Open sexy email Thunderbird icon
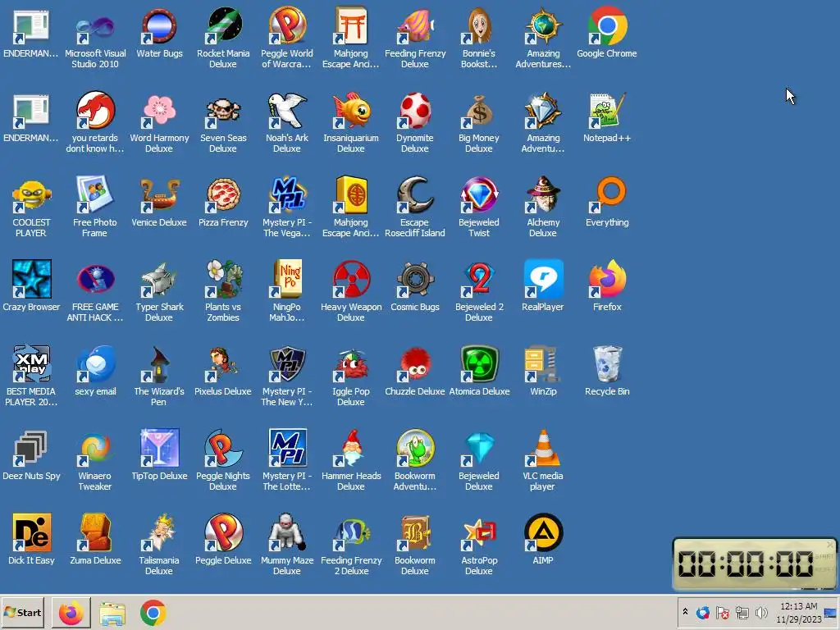Screen dimensions: 840x630 pyautogui.click(x=95, y=364)
